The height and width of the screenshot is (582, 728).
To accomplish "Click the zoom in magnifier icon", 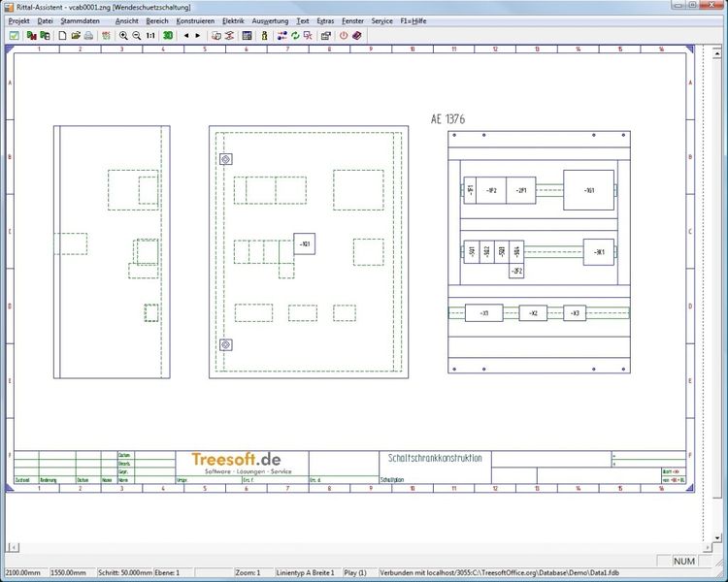I will coord(123,36).
